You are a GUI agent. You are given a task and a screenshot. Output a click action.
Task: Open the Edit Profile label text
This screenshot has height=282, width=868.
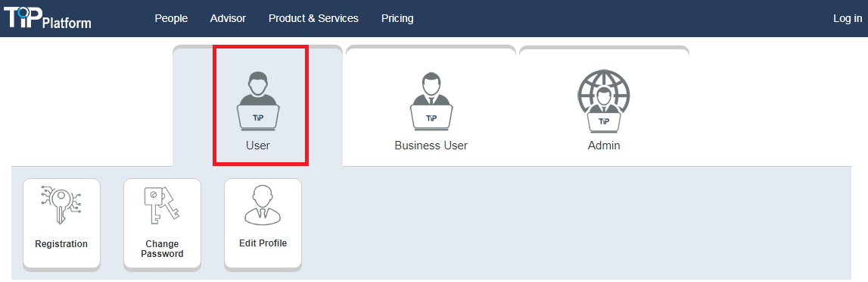263,243
